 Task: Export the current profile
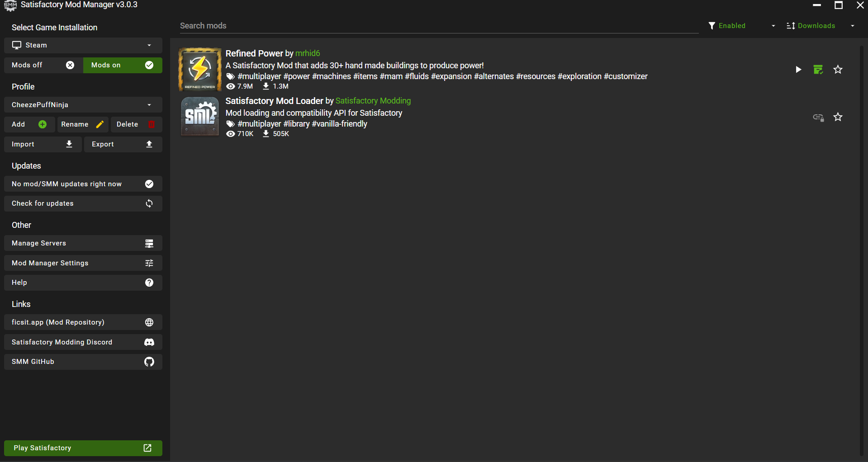pyautogui.click(x=123, y=144)
